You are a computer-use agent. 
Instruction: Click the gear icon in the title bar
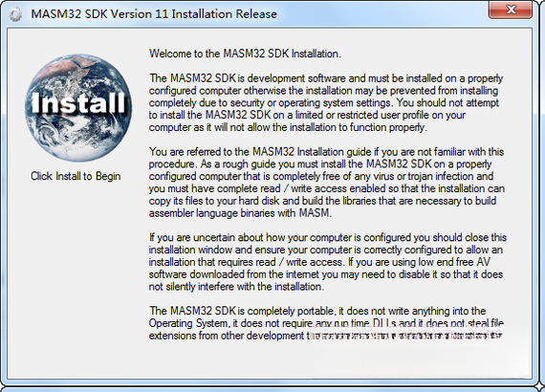(x=15, y=14)
